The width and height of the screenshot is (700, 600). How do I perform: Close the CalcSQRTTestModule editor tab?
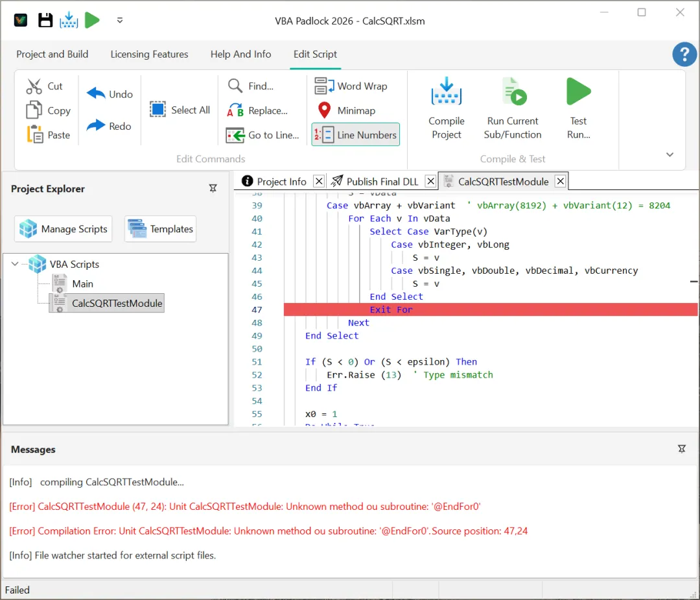560,182
